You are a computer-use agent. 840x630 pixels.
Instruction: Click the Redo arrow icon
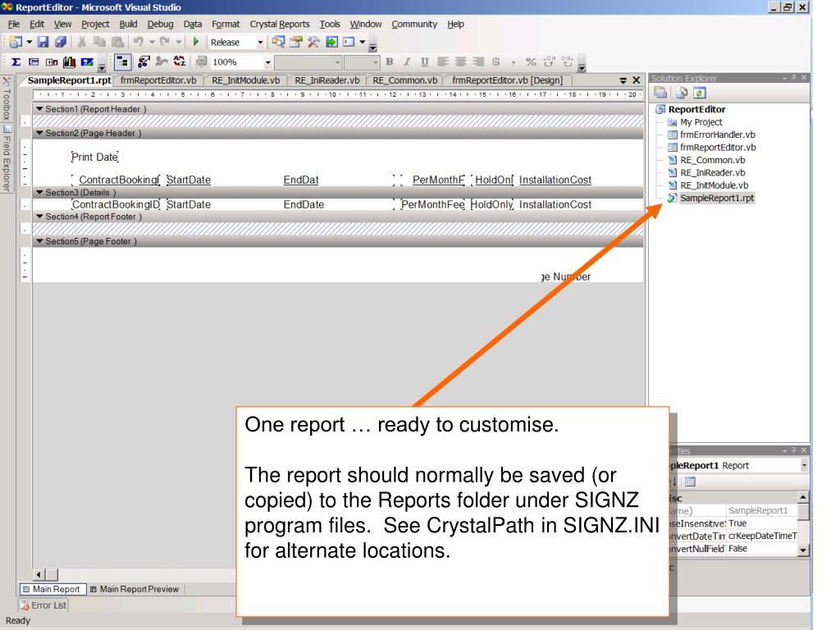coord(165,42)
